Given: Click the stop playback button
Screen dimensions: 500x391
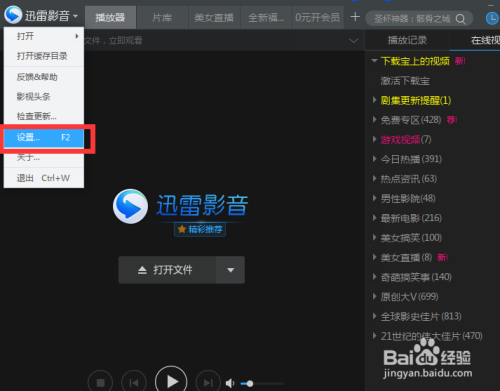Looking at the screenshot, I should click(100, 382).
